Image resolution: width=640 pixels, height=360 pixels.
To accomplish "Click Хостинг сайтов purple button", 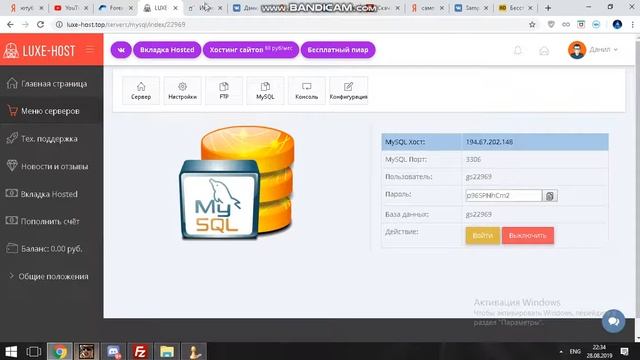I will coord(251,50).
